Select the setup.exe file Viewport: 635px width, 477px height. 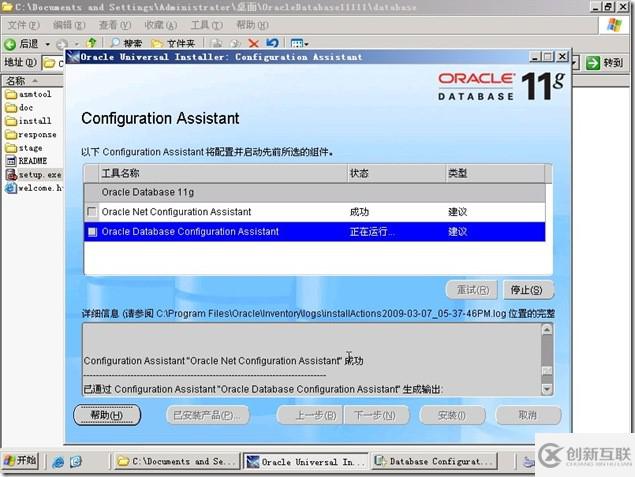pos(33,175)
